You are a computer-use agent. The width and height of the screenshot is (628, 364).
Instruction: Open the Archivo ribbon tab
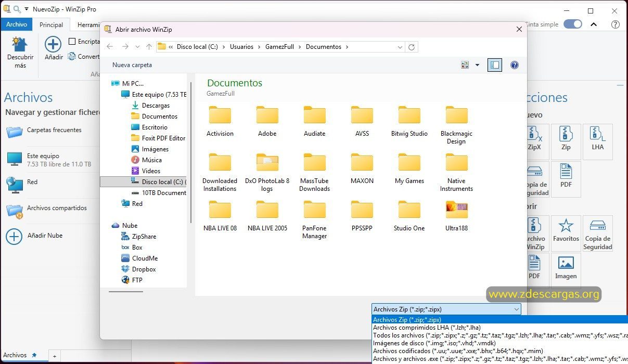click(17, 24)
